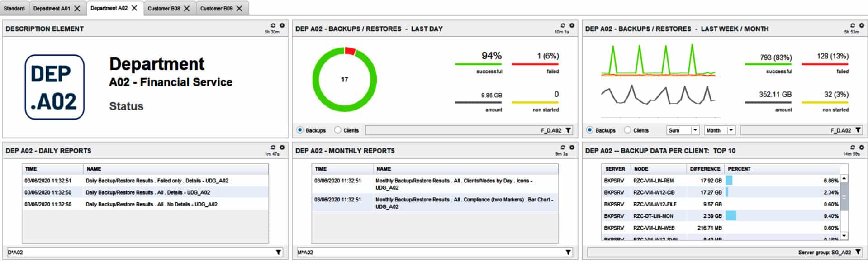Select Backups radio in Last Day panel
Viewport: 868px width, 263px height.
(x=300, y=130)
